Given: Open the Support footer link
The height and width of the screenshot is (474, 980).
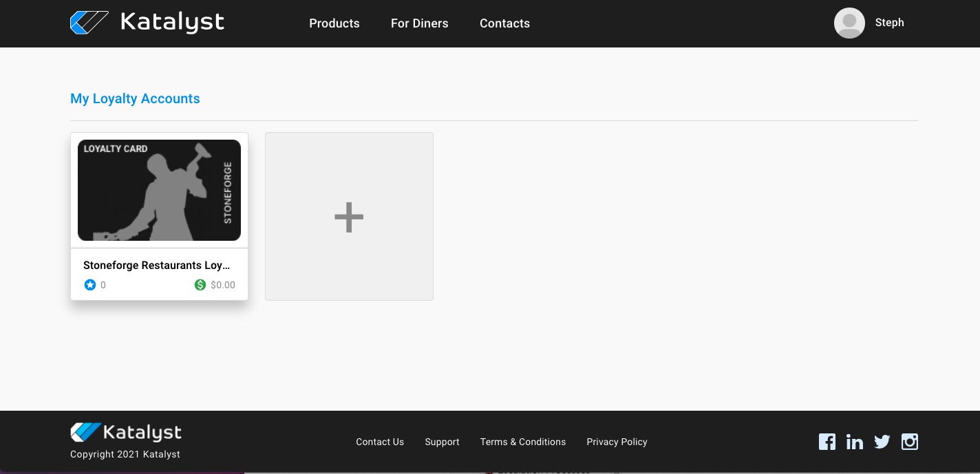Looking at the screenshot, I should [442, 442].
